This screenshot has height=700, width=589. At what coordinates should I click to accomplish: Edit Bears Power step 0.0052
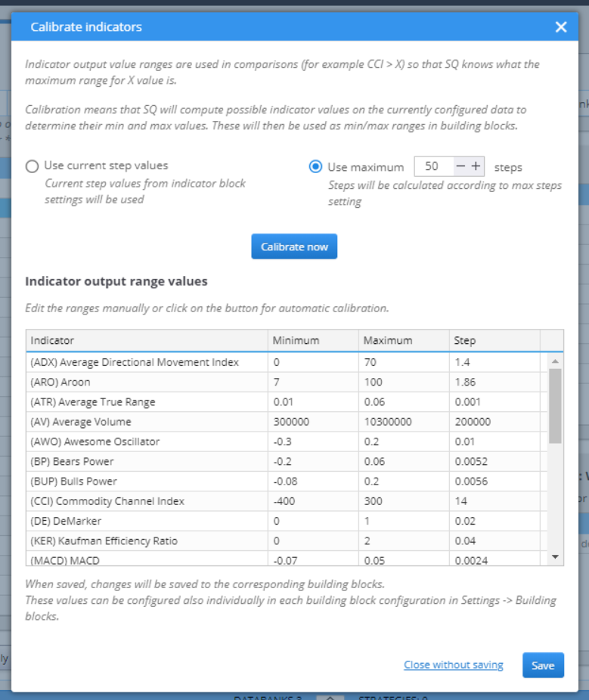pos(494,462)
